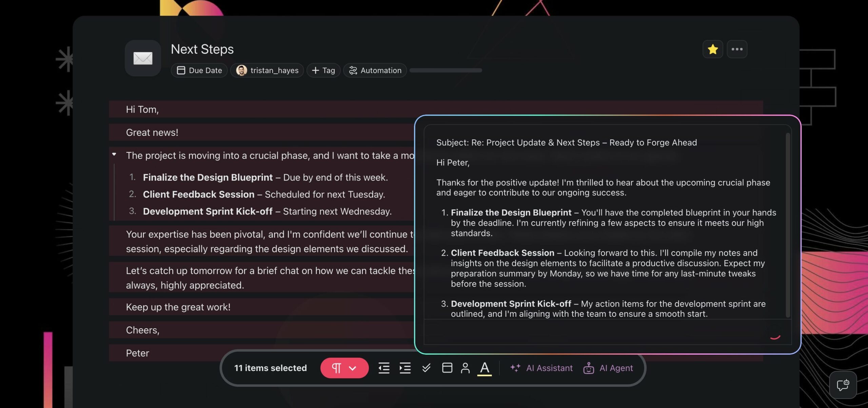Click the progress bar beside Automation
The height and width of the screenshot is (408, 868).
[x=446, y=70]
